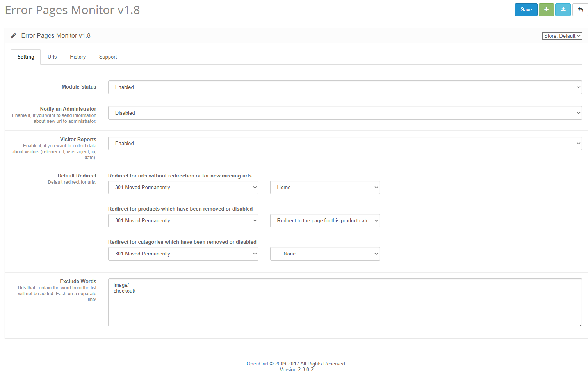Open the Notify an Administrator dropdown
Image resolution: width=588 pixels, height=376 pixels.
pos(345,113)
